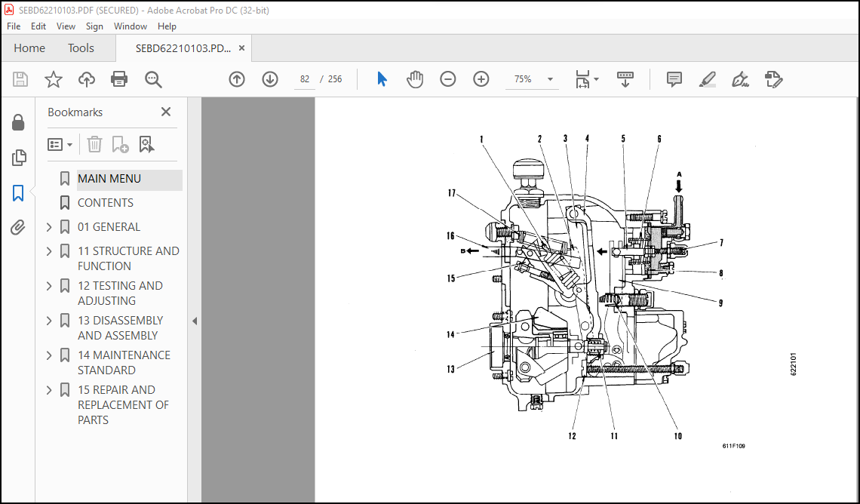The image size is (860, 504).
Task: Click the page number field
Action: point(305,79)
